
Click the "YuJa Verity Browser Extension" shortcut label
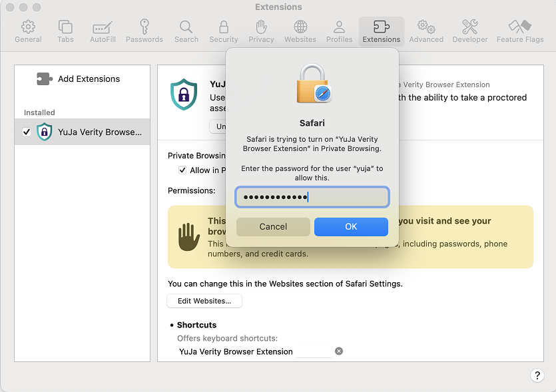pyautogui.click(x=236, y=351)
